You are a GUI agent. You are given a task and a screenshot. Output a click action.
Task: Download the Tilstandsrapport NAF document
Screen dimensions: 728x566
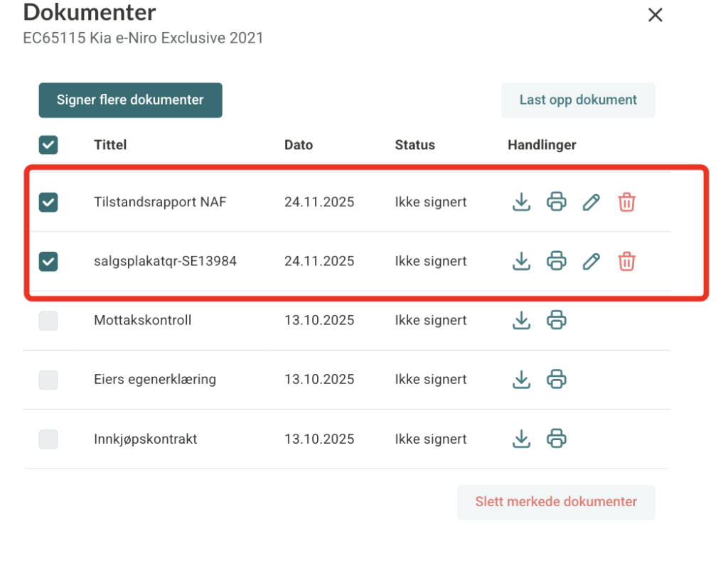tap(522, 202)
